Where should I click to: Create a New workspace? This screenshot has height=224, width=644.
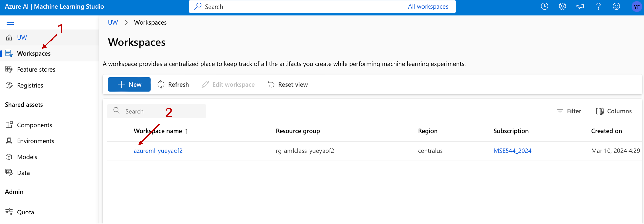(x=129, y=84)
